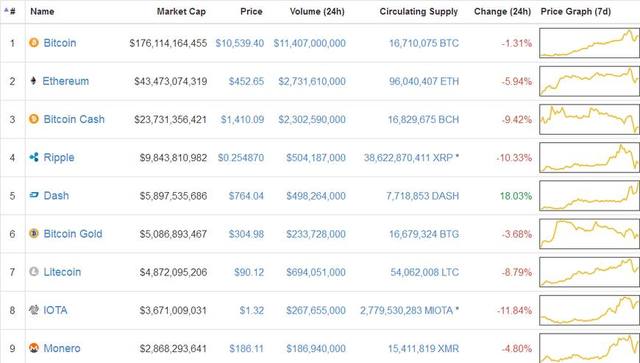Click the Bitcoin coin logo icon
The height and width of the screenshot is (363, 640).
click(x=34, y=42)
